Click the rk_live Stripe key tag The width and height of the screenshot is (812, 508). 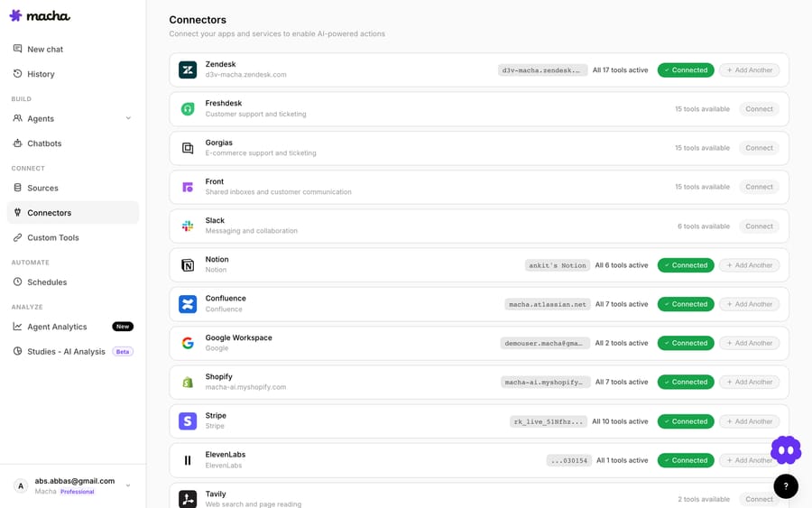click(549, 421)
